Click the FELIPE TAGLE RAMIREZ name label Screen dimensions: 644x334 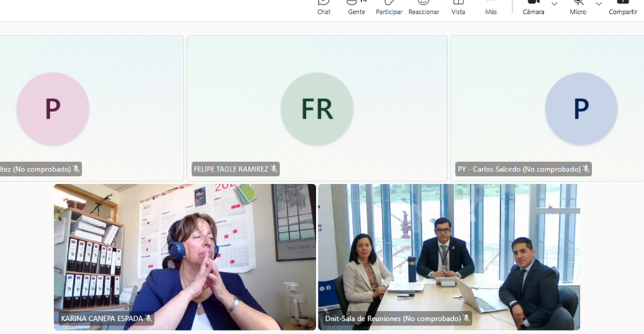pos(231,169)
